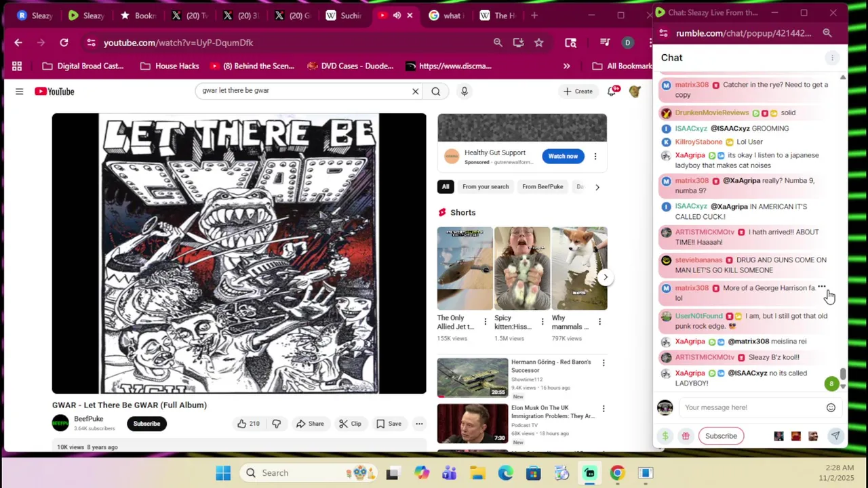Open the YouTube hamburger guide menu
868x488 pixels.
click(19, 91)
